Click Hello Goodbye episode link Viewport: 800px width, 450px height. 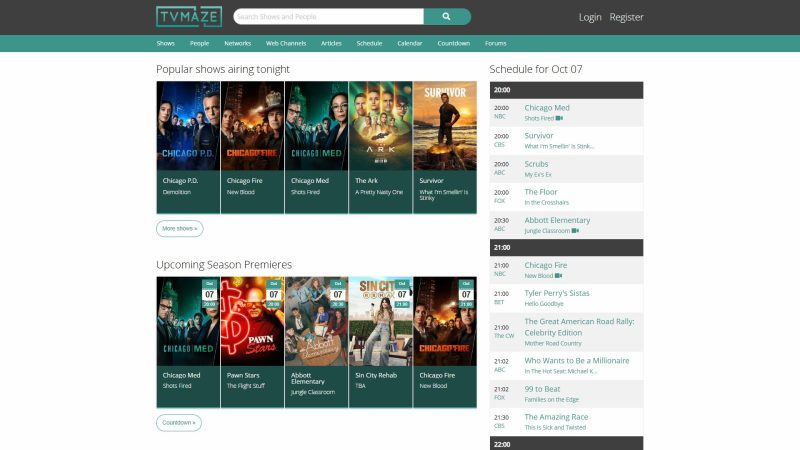tap(544, 304)
